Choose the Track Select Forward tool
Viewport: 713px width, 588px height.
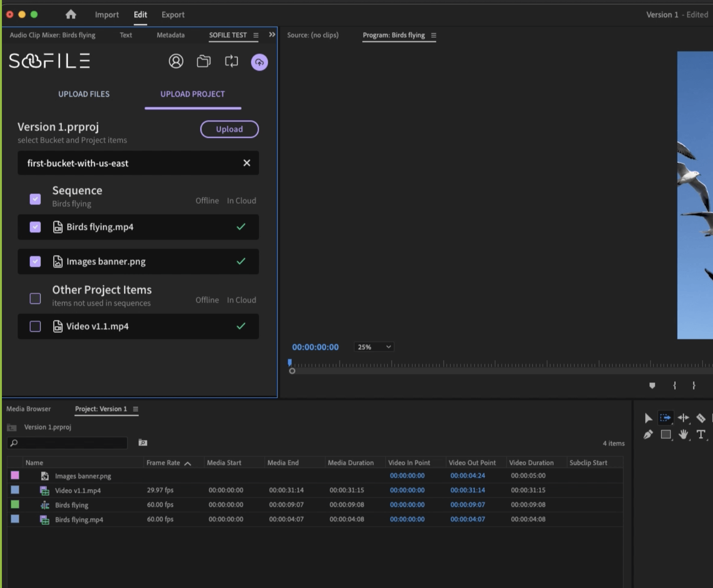(665, 418)
